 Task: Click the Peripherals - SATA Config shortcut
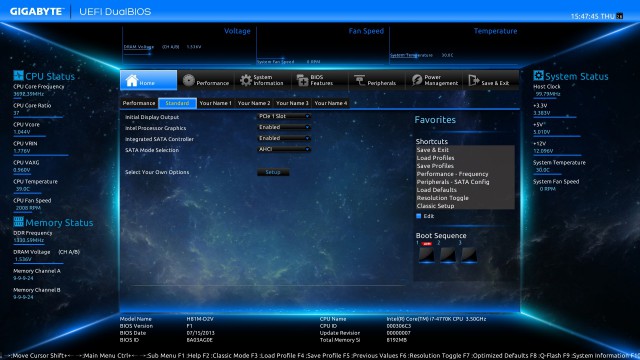(x=453, y=182)
